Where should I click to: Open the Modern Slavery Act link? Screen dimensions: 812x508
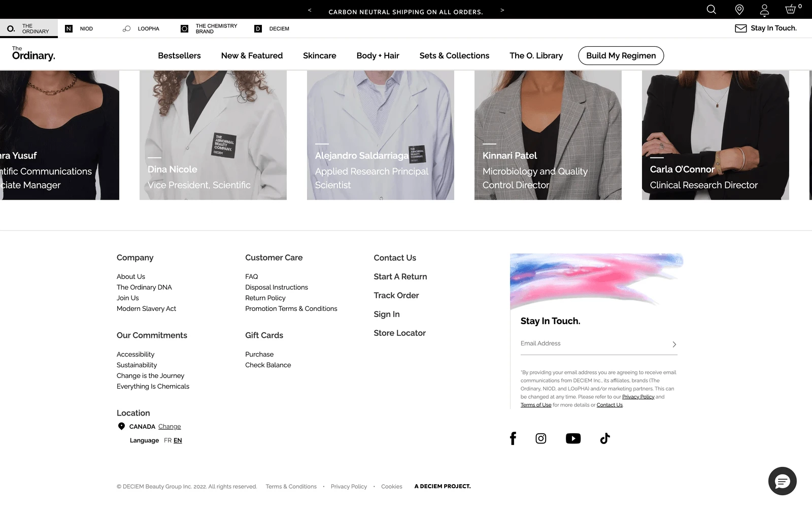click(146, 309)
